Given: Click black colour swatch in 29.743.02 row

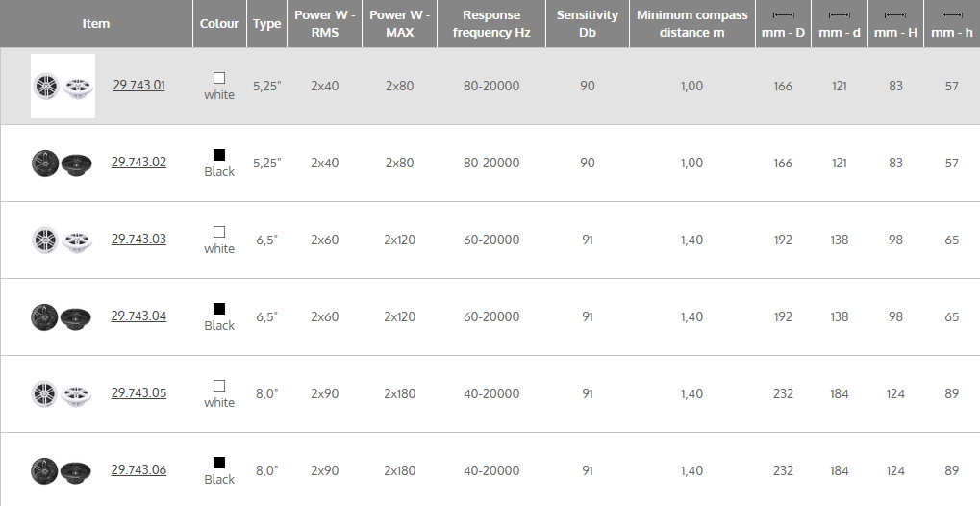Looking at the screenshot, I should point(219,155).
